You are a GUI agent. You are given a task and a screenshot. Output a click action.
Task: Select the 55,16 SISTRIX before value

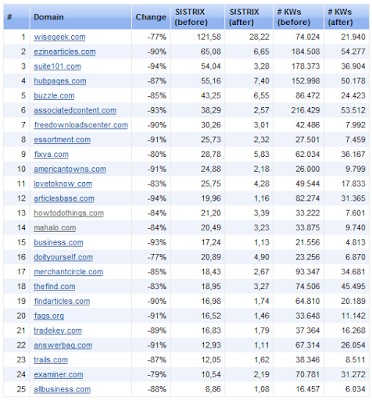tap(211, 81)
